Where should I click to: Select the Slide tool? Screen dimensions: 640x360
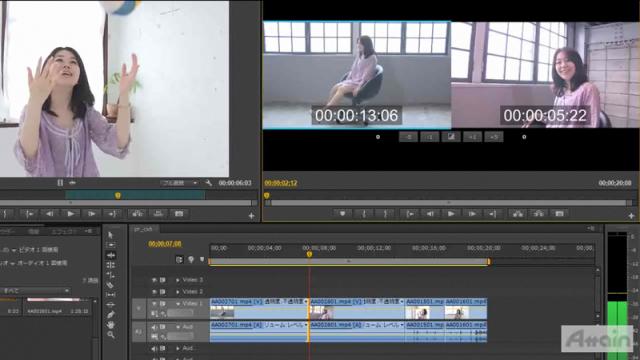tap(110, 305)
